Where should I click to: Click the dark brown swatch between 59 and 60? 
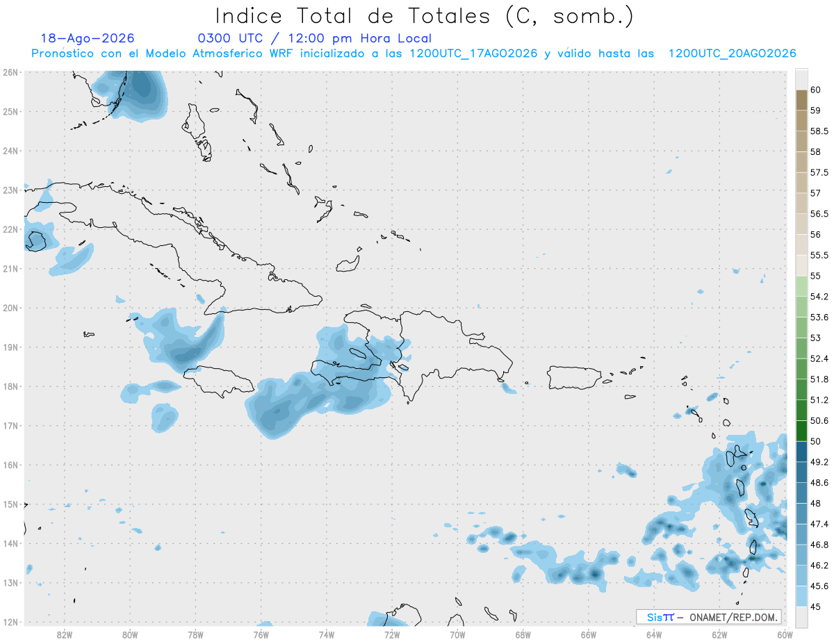pos(801,100)
